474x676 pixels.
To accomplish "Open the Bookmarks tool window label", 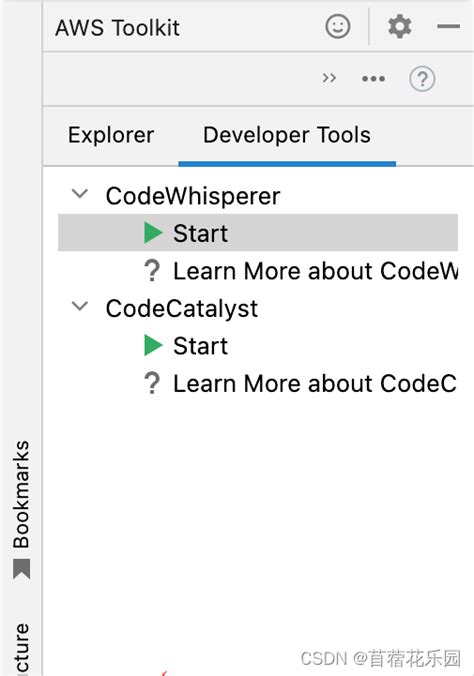I will coord(21,494).
